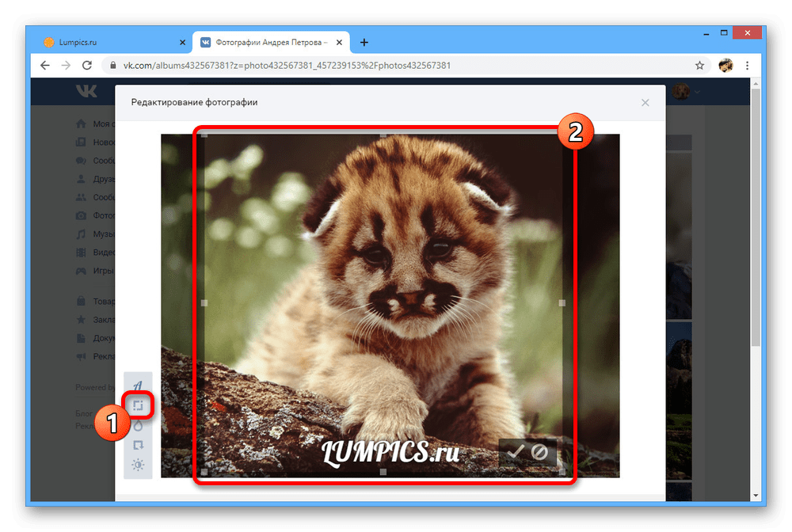Close the Lumpics.ru tab
Screen dimensions: 792x532
click(x=182, y=43)
